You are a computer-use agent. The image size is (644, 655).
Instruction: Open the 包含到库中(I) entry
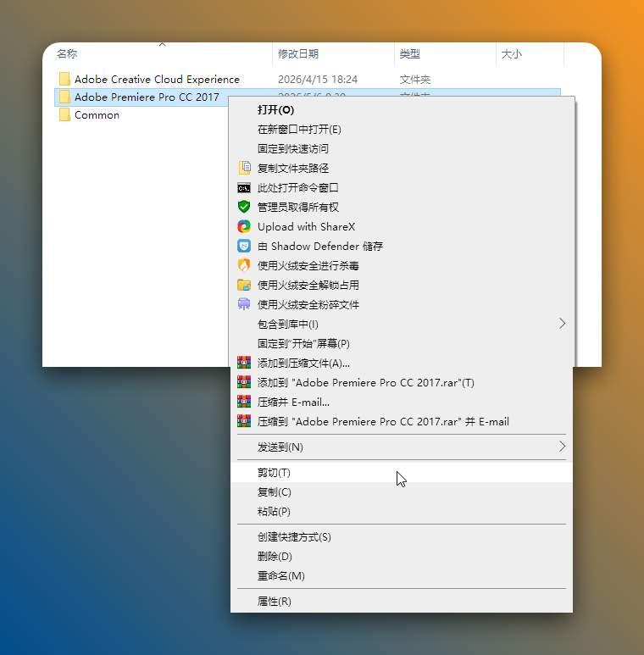[402, 325]
